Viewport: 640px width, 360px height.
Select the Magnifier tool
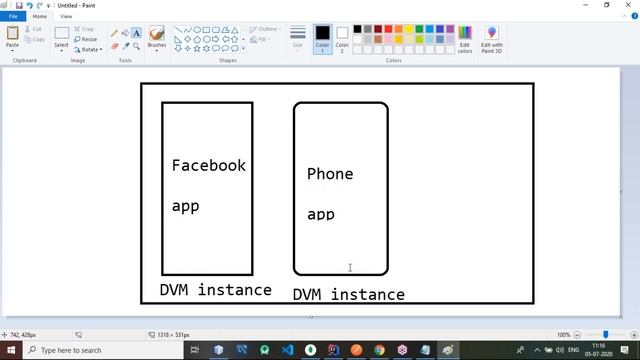[x=136, y=46]
